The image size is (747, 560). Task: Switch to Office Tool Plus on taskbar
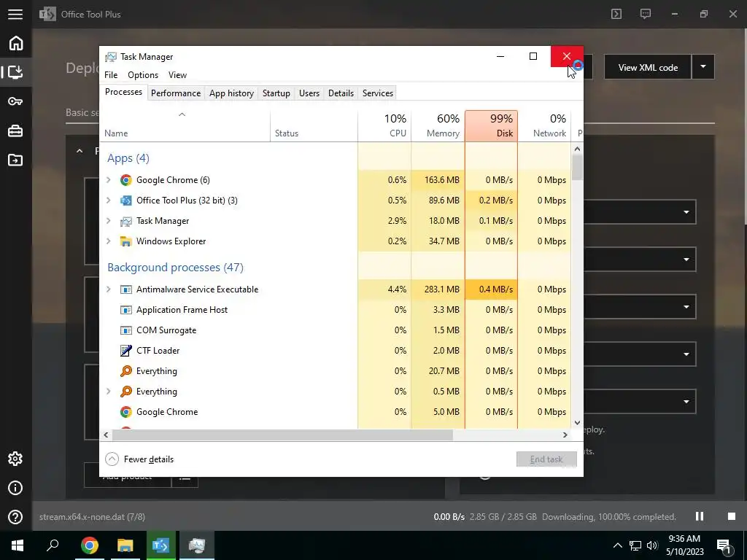(x=161, y=545)
